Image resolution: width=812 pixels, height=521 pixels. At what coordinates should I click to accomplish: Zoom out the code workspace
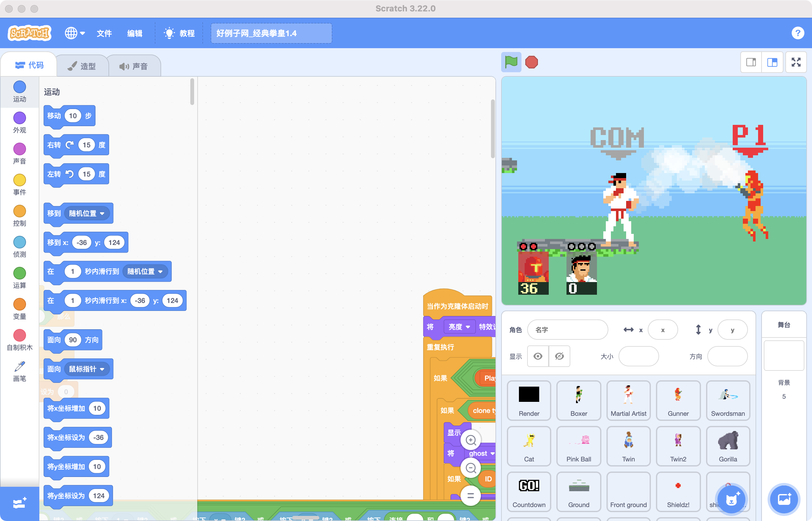471,468
